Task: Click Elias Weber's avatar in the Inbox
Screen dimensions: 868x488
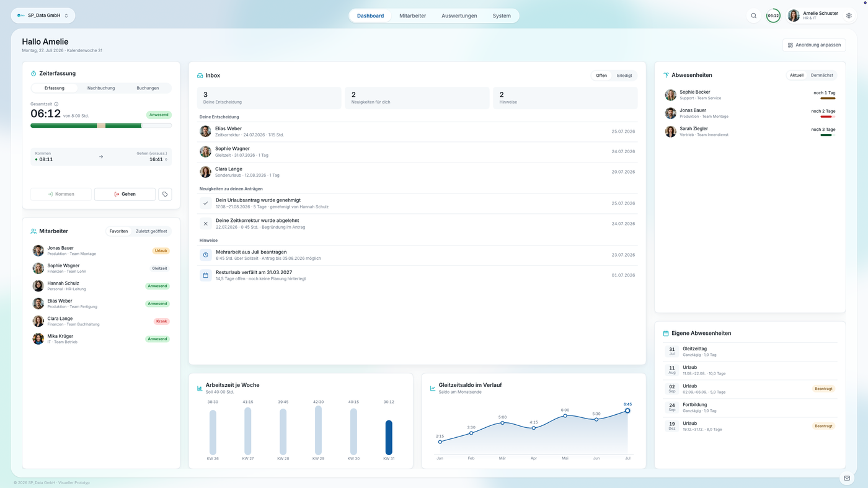Action: (205, 131)
